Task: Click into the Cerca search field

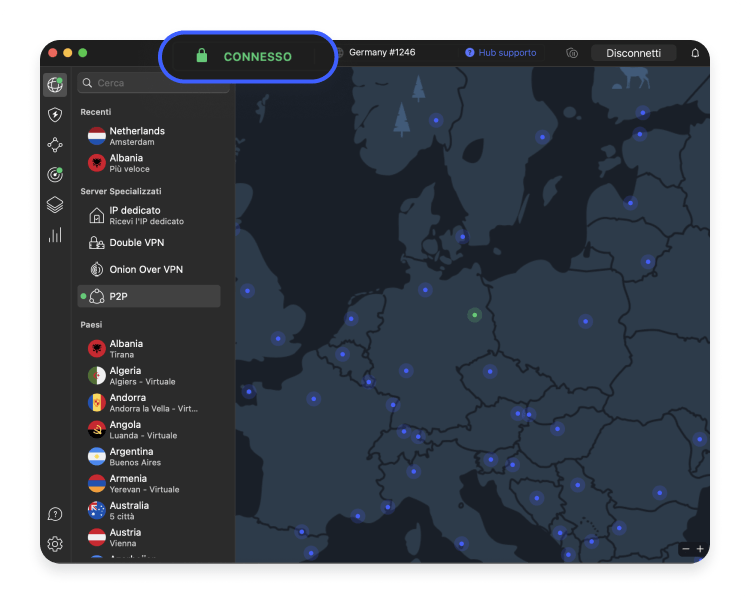Action: pos(153,83)
